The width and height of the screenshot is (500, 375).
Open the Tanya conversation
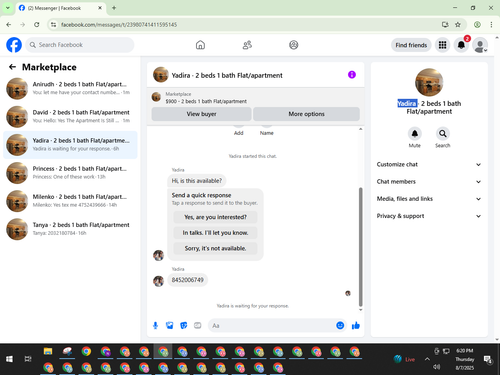pyautogui.click(x=70, y=229)
